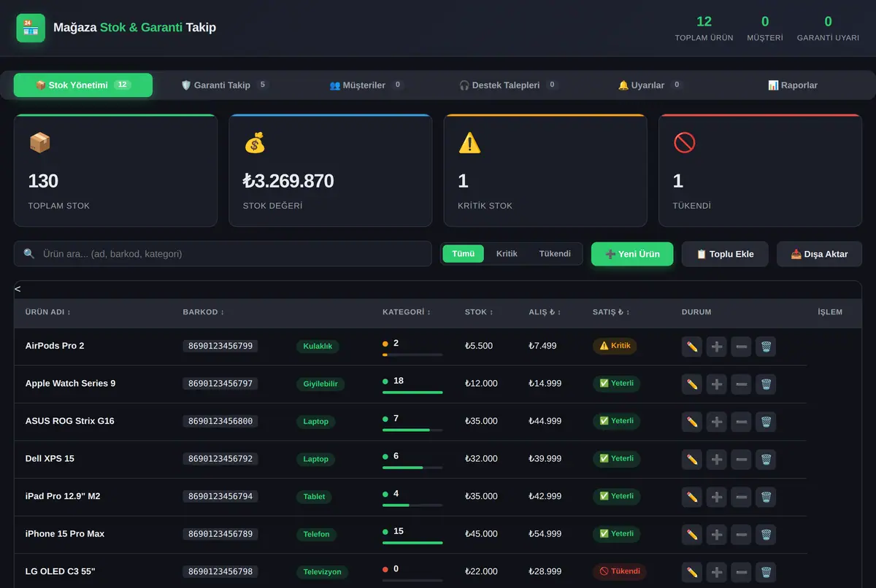Image resolution: width=876 pixels, height=588 pixels.
Task: Sort by the Barkod column header
Action: tap(204, 312)
